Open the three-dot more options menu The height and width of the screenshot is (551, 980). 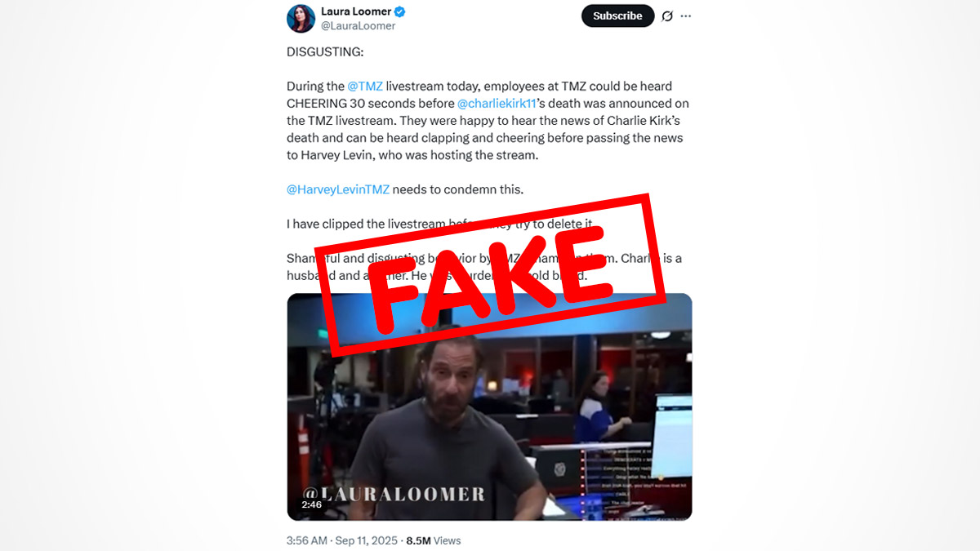[x=686, y=16]
